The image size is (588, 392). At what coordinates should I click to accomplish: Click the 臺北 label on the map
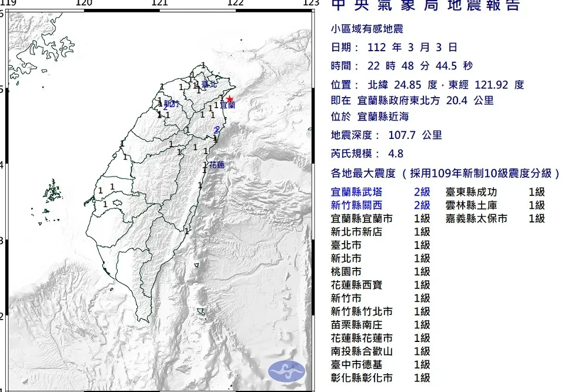pyautogui.click(x=209, y=85)
